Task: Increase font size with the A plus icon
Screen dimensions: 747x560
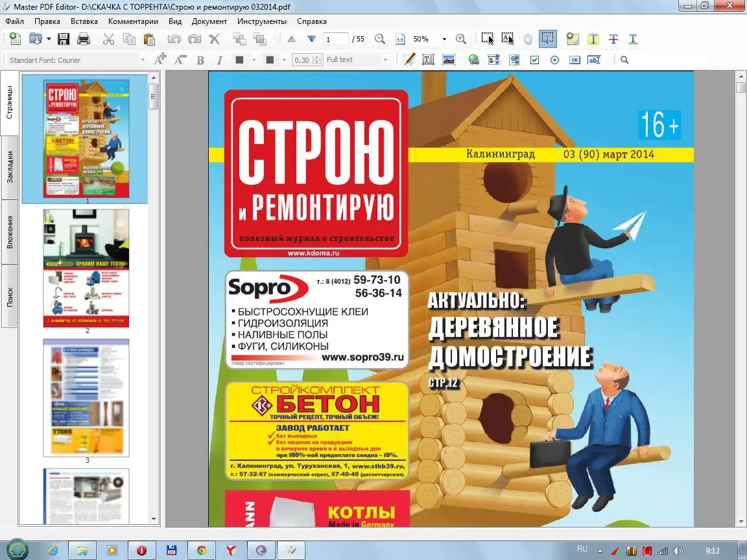Action: click(x=161, y=59)
